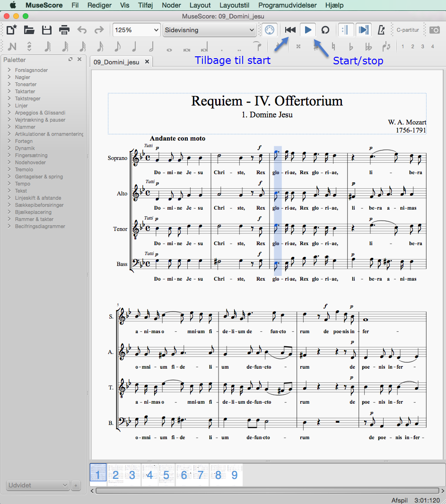Apply double sharp accidental
This screenshot has width=446, height=504.
pyautogui.click(x=298, y=46)
